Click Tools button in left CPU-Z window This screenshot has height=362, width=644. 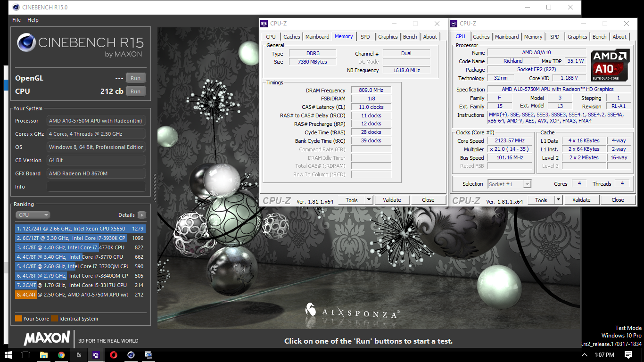pos(352,200)
